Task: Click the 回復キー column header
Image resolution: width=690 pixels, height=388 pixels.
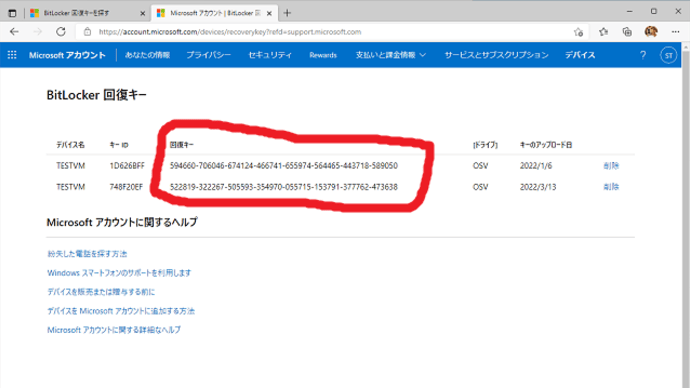Action: (182, 145)
